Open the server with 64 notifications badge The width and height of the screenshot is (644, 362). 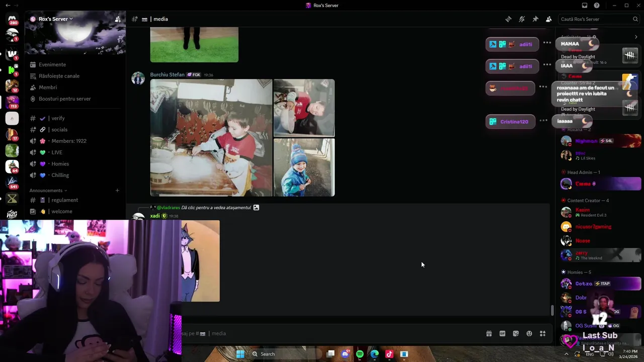point(12,166)
